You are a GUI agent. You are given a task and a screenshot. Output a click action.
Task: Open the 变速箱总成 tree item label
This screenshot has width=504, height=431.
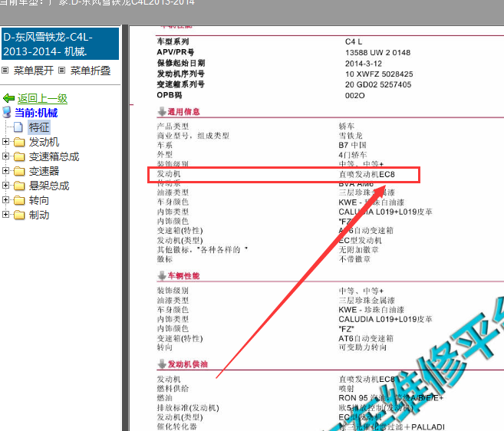pos(54,156)
